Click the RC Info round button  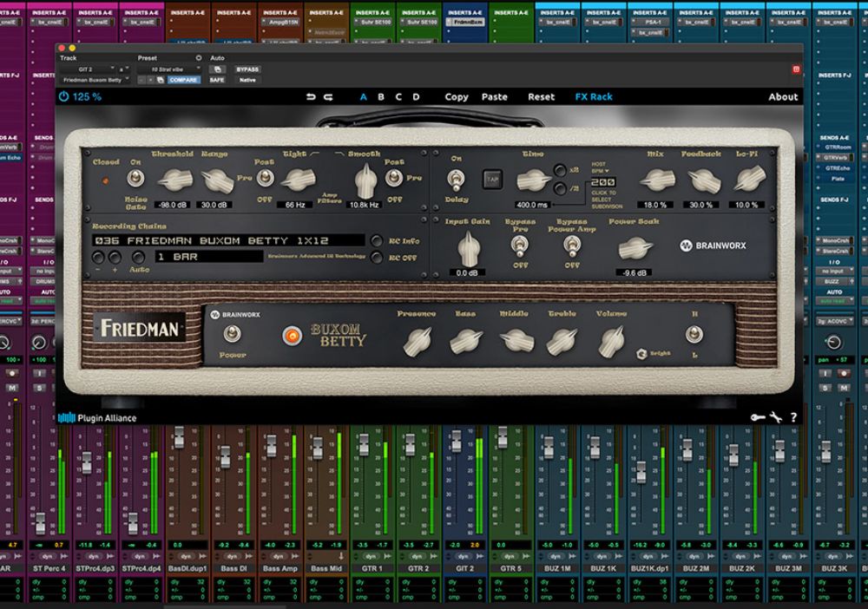(377, 240)
